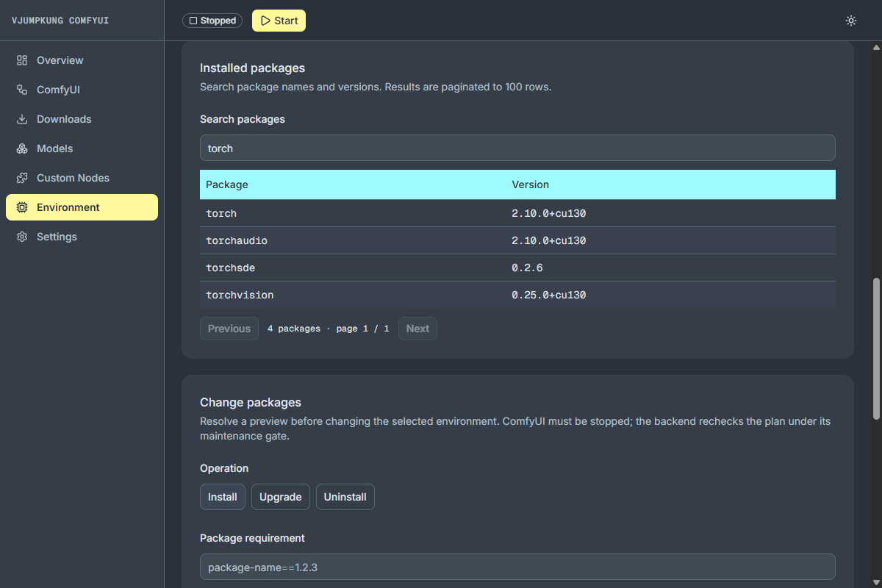Click the Environment chip icon in sidebar

[22, 207]
